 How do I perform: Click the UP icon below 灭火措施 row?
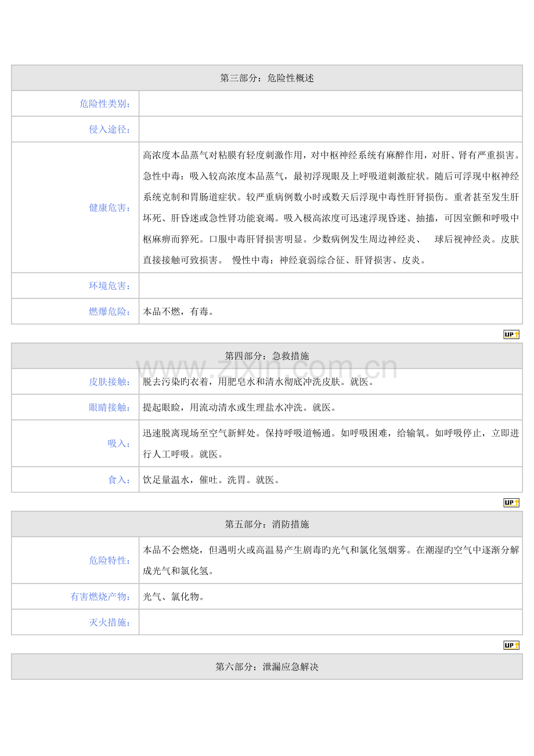pos(511,646)
